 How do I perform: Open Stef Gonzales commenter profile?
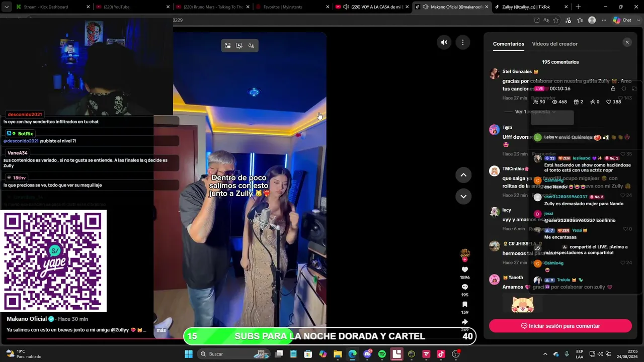coord(517,71)
